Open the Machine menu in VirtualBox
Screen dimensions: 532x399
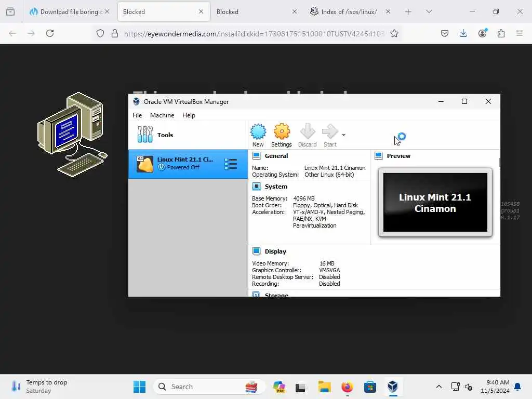coord(162,115)
